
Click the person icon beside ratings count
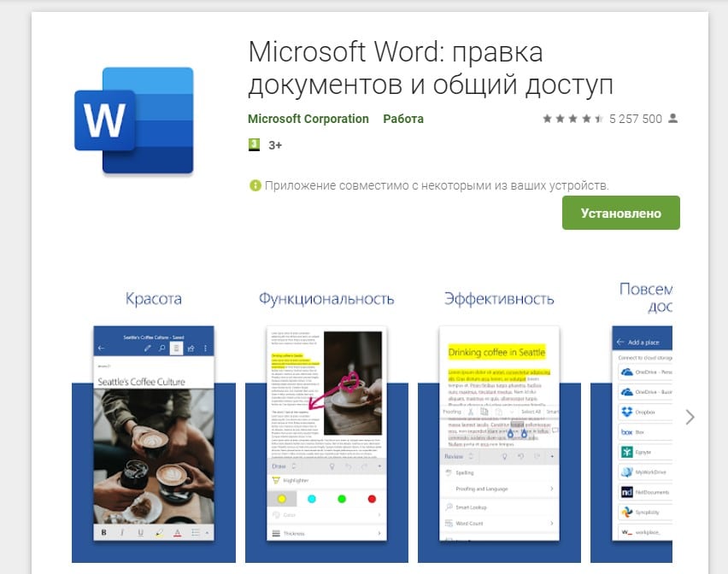click(x=672, y=119)
